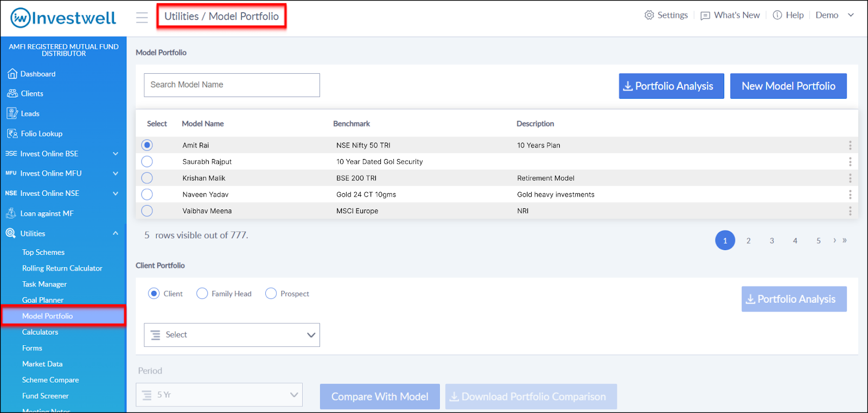Click the What's New chat icon
The image size is (868, 413).
click(x=705, y=16)
